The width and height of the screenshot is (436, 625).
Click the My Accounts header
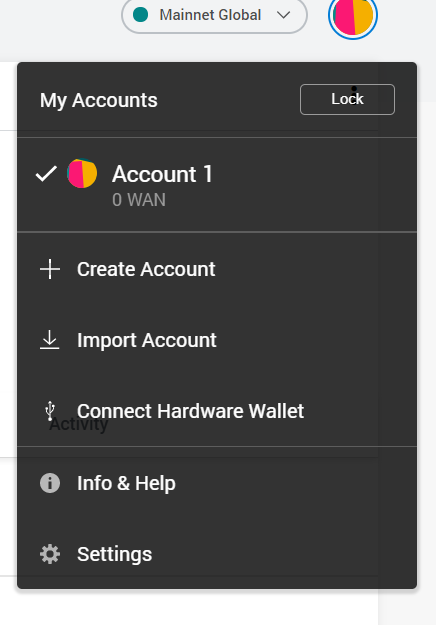(98, 100)
